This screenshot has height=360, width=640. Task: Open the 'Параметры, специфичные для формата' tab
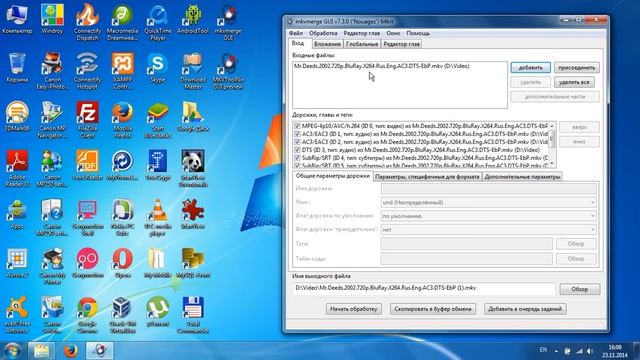pos(427,177)
